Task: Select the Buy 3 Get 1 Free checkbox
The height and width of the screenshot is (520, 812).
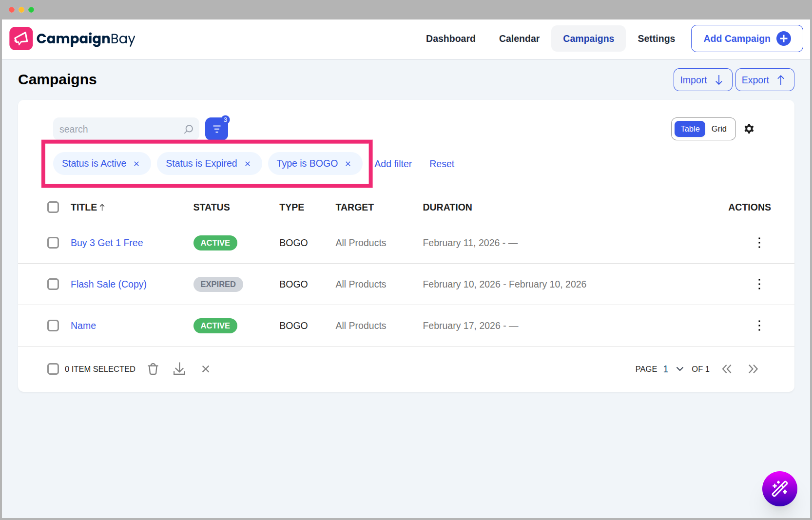Action: click(53, 243)
